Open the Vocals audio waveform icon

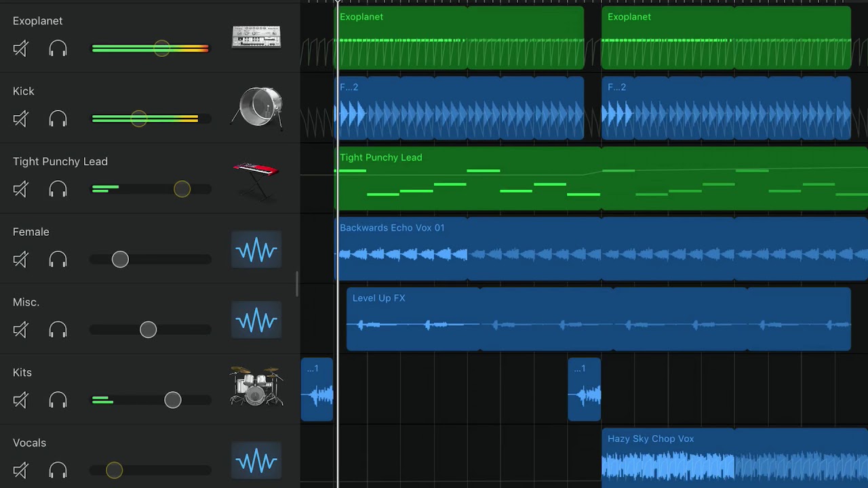256,461
